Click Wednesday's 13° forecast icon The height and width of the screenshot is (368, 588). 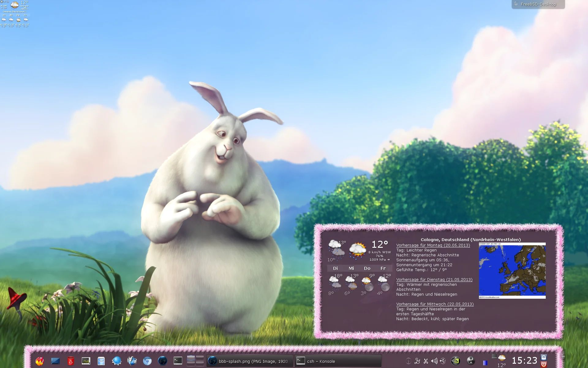[x=351, y=283]
